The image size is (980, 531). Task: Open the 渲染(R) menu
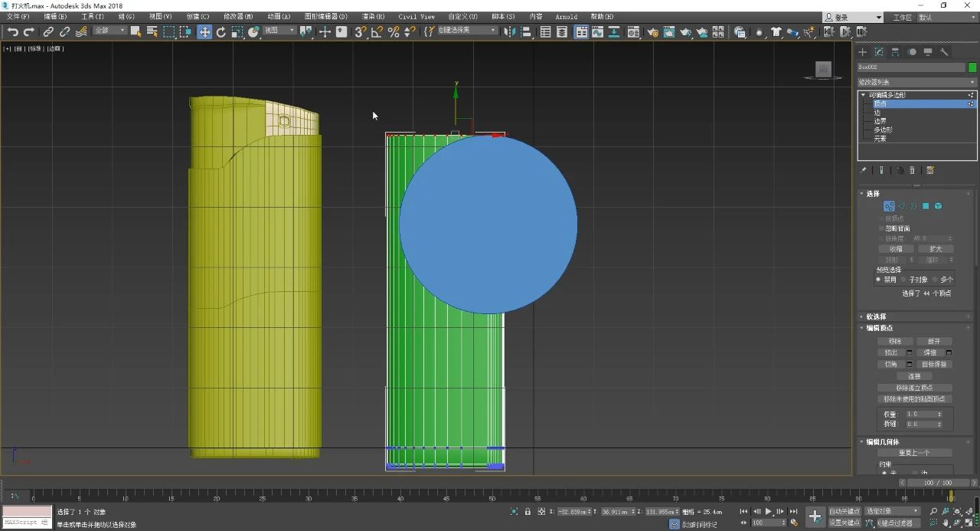[374, 16]
